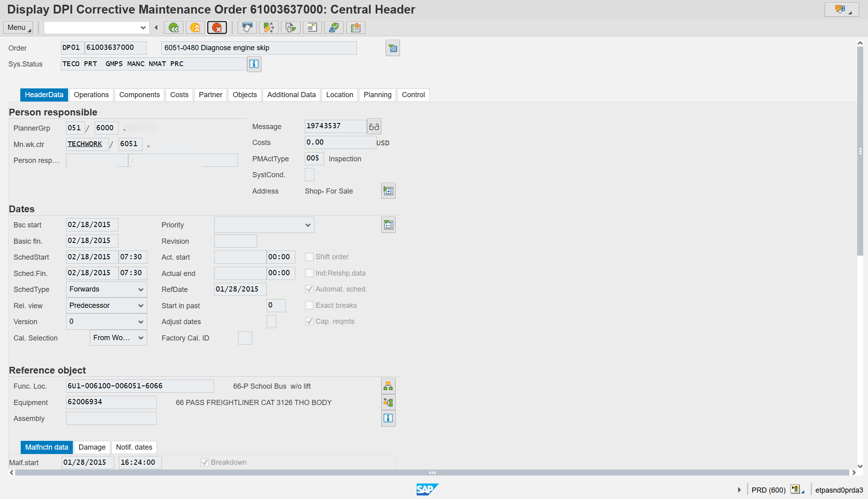Click the layout options icon top right

[841, 9]
